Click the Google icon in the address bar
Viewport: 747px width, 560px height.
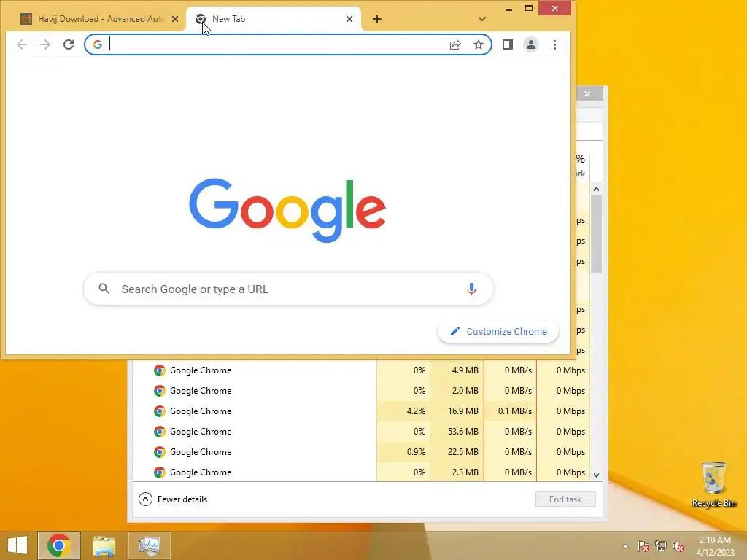point(98,44)
